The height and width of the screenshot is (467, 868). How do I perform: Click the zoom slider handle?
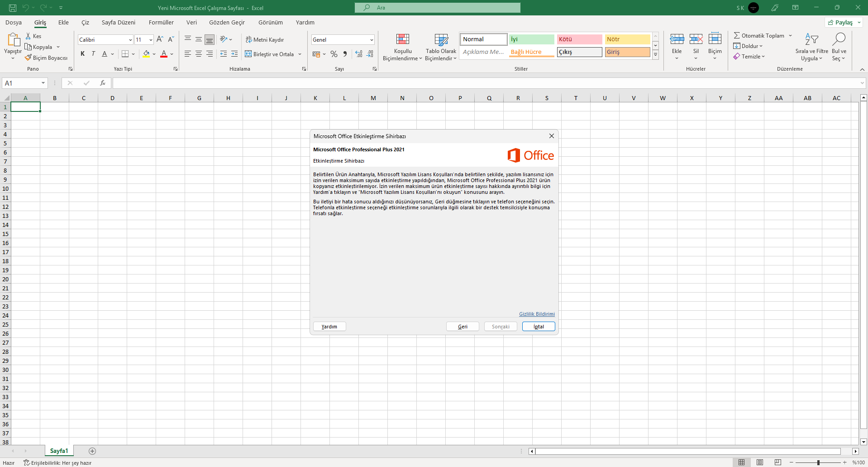point(818,462)
